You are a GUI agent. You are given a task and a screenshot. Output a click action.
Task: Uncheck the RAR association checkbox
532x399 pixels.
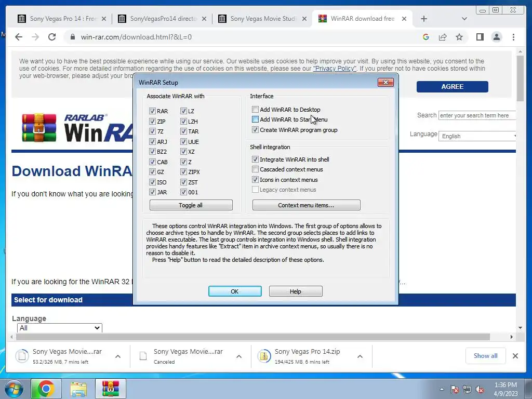coord(152,111)
